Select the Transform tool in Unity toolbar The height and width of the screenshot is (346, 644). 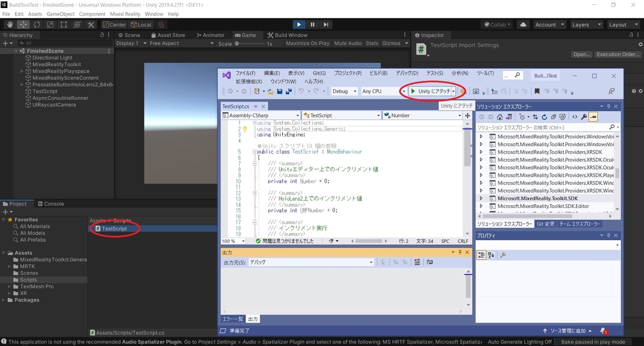coord(77,25)
